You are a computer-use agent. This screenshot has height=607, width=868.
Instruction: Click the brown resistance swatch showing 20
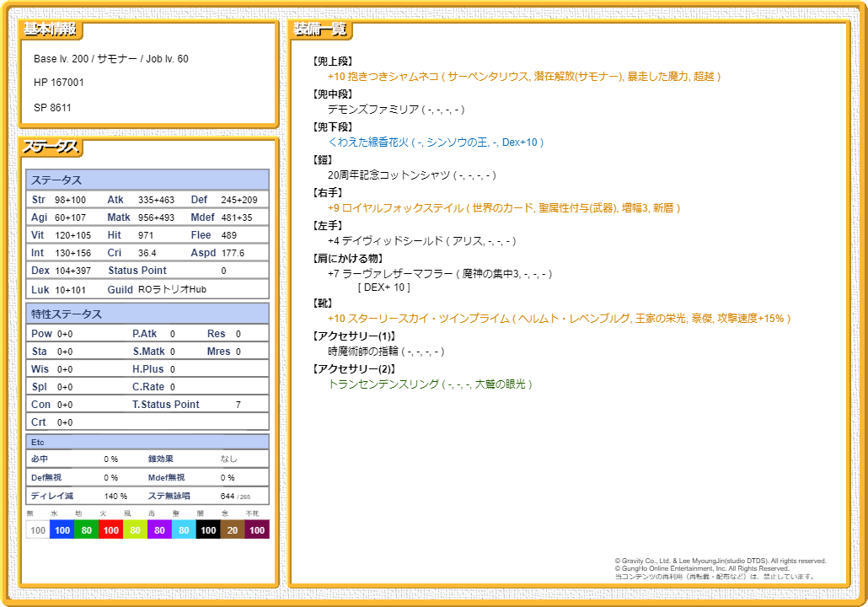tap(233, 530)
